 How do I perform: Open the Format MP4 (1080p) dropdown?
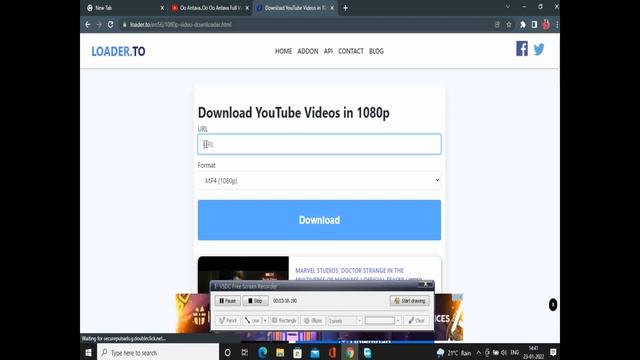(x=319, y=180)
